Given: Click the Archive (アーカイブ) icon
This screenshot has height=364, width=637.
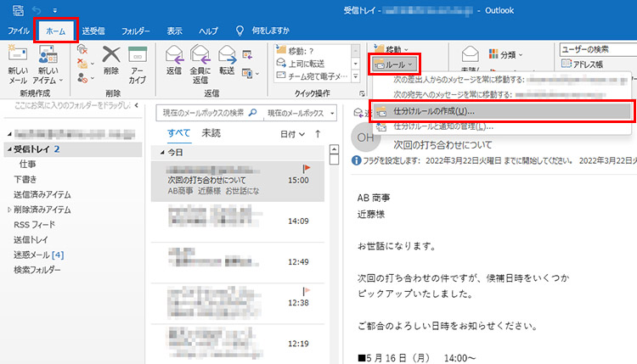Looking at the screenshot, I should pyautogui.click(x=137, y=55).
